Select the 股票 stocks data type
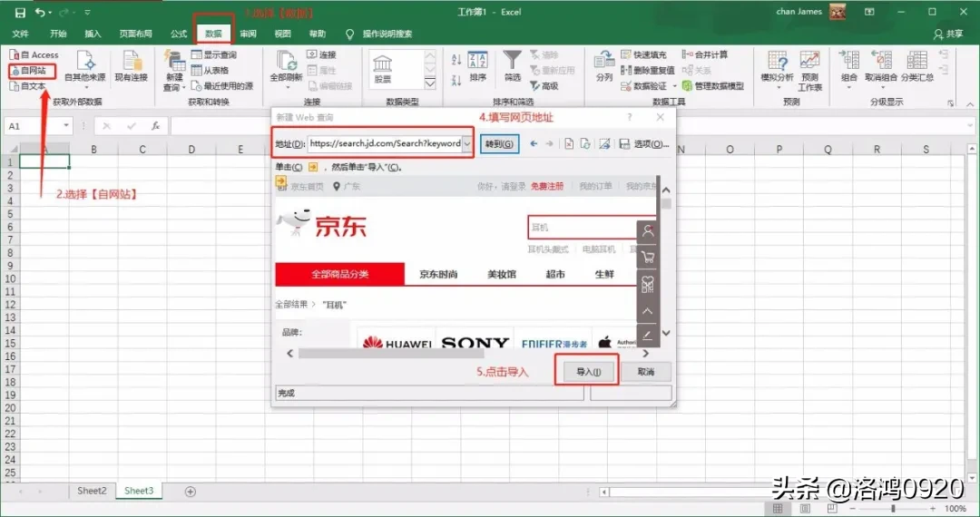 tap(383, 69)
